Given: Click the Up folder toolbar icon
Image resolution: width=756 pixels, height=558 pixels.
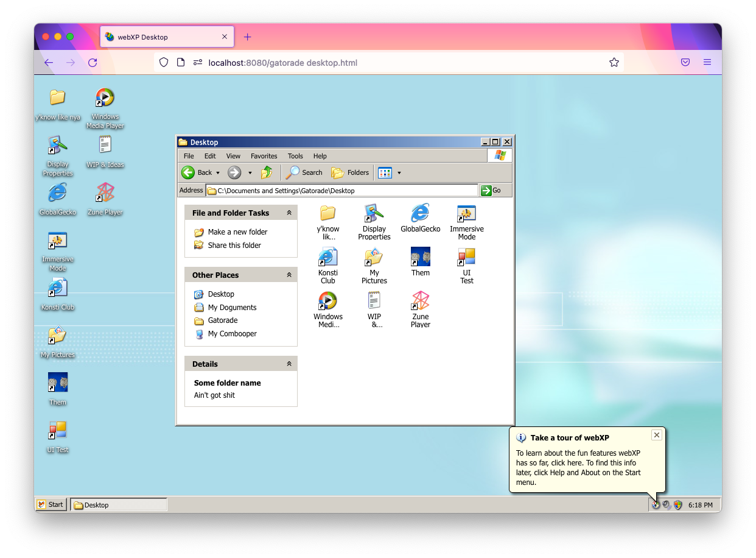Looking at the screenshot, I should (x=267, y=172).
